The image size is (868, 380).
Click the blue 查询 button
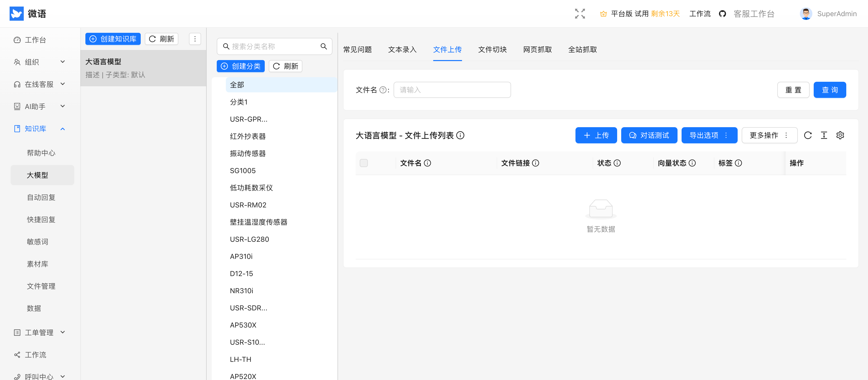pos(830,90)
